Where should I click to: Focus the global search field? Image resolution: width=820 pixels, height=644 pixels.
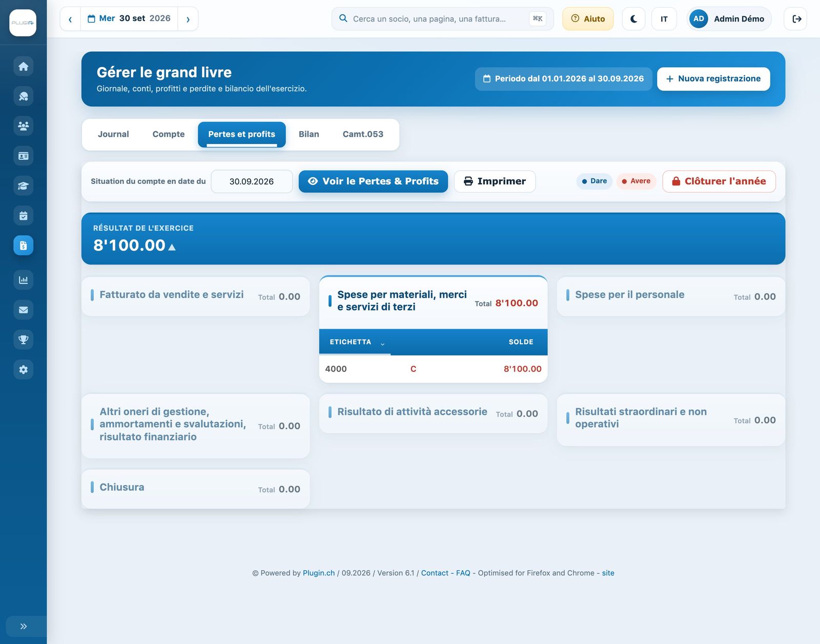click(442, 18)
